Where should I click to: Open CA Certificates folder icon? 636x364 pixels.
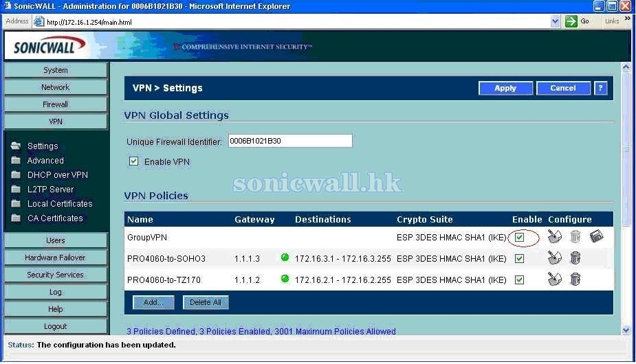pos(16,218)
